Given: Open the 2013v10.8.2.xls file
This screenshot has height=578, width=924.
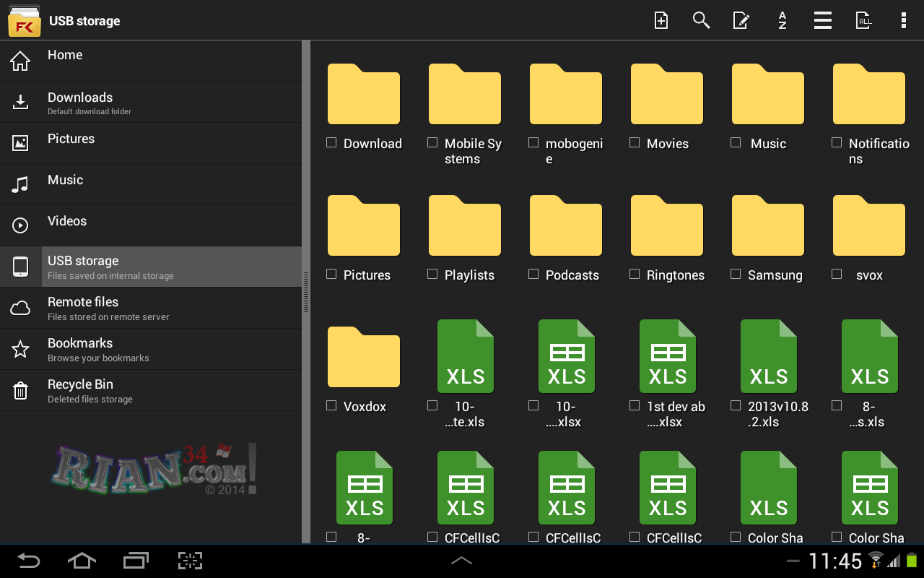Looking at the screenshot, I should click(x=768, y=356).
